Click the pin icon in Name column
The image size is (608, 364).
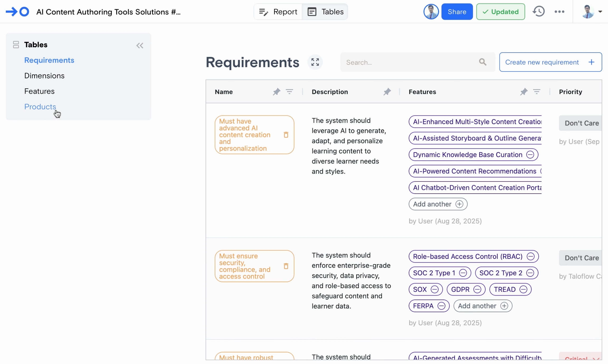pyautogui.click(x=276, y=92)
